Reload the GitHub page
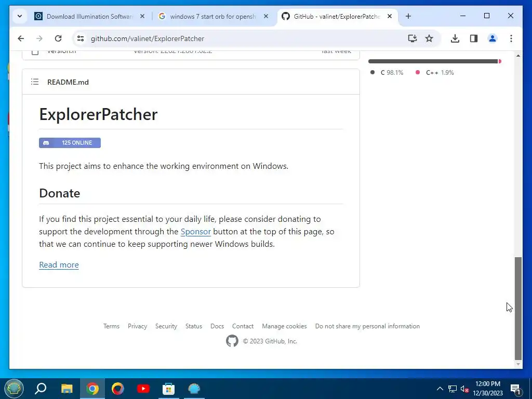532x399 pixels. coord(58,38)
